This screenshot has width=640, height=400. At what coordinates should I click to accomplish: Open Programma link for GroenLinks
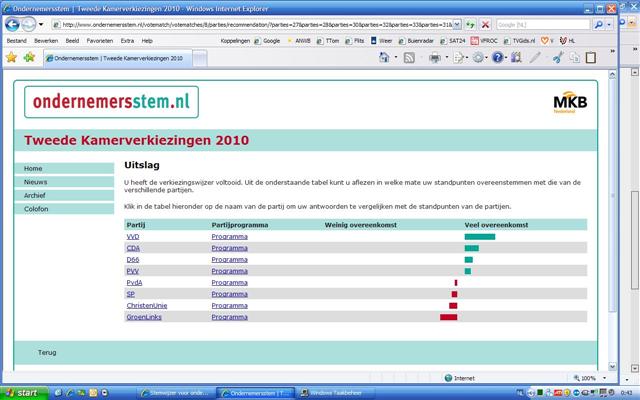[229, 317]
